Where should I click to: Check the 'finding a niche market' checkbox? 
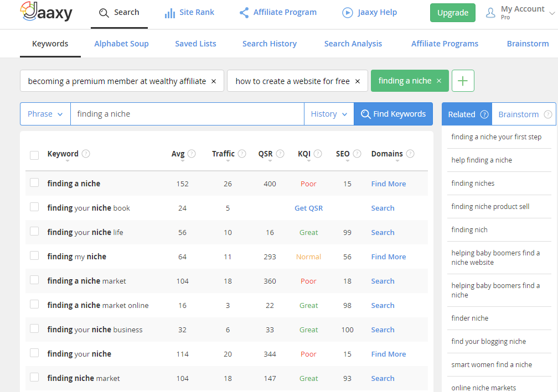pyautogui.click(x=34, y=280)
